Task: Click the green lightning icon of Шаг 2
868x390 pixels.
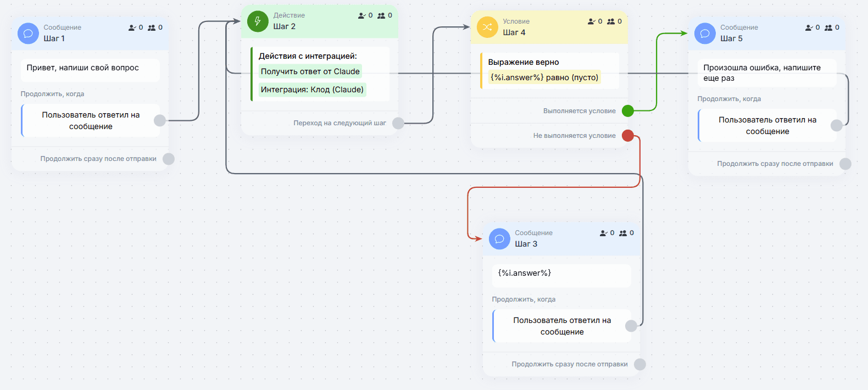Action: coord(258,21)
